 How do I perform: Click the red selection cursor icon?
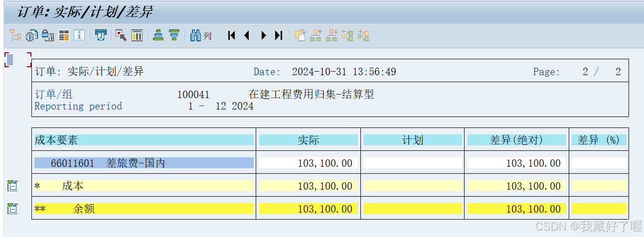(x=121, y=35)
